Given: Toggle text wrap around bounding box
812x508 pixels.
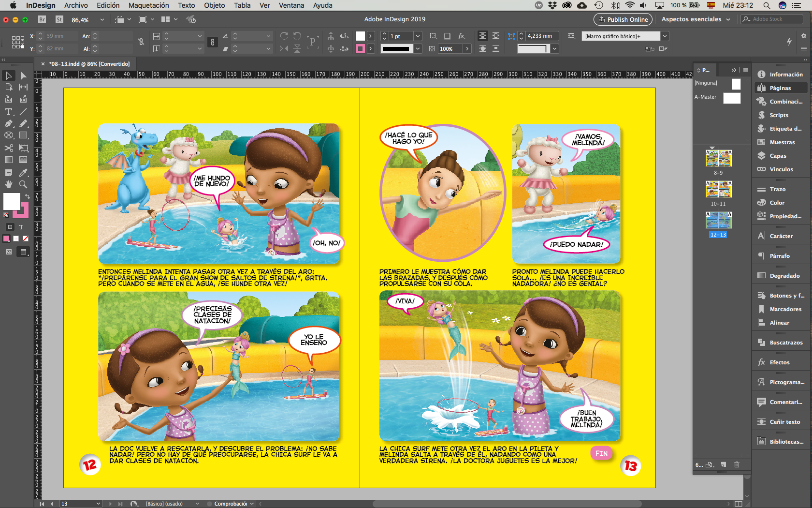Looking at the screenshot, I should tap(496, 36).
